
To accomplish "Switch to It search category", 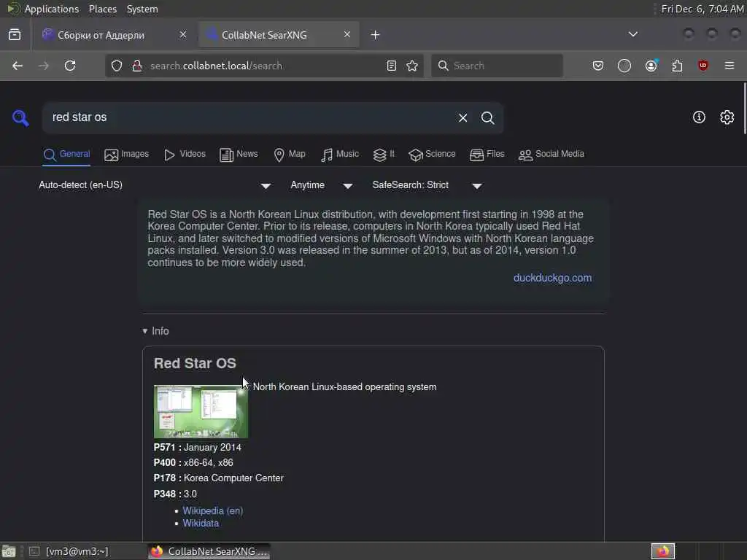I will 384,155.
